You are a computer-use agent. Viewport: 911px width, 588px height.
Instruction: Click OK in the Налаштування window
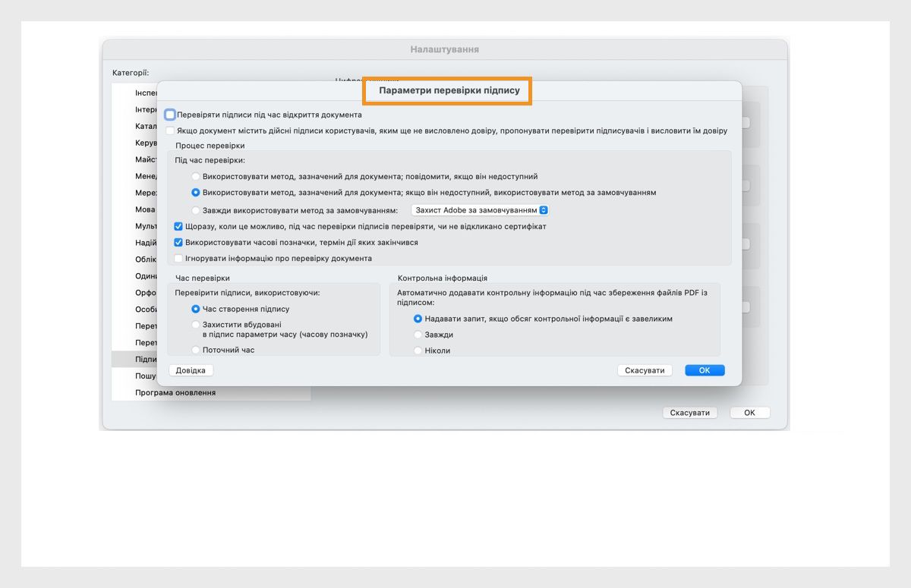tap(750, 413)
